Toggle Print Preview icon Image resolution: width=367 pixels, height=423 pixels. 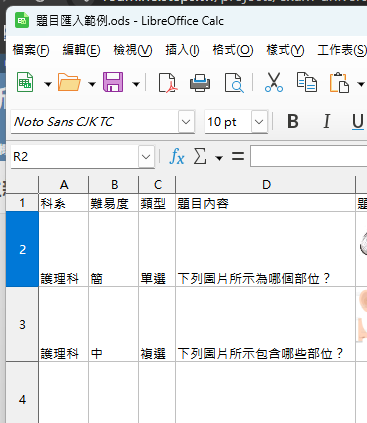[x=234, y=83]
